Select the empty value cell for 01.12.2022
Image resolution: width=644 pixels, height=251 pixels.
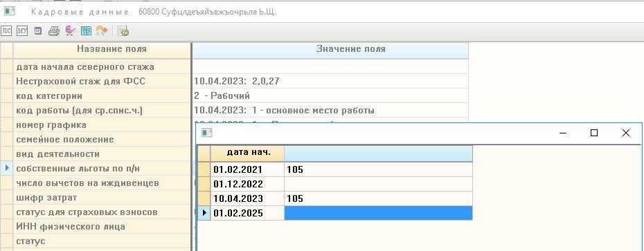(378, 184)
